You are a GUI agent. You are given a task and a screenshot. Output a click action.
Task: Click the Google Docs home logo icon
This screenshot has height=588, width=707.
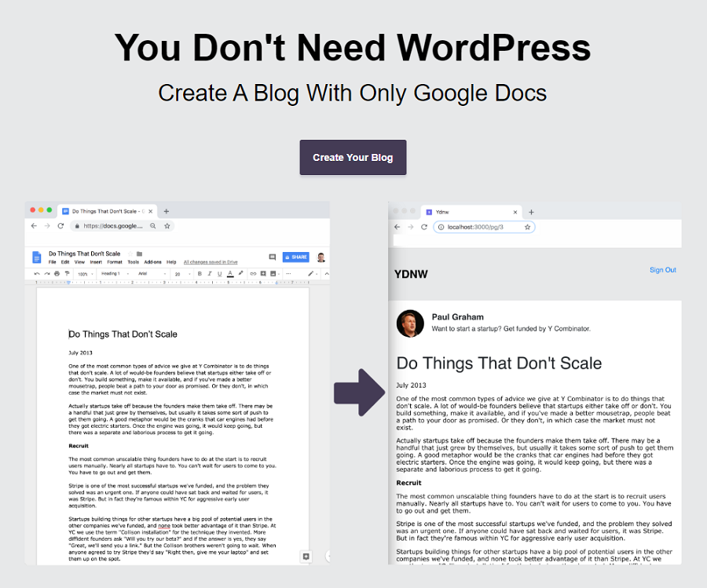click(36, 257)
